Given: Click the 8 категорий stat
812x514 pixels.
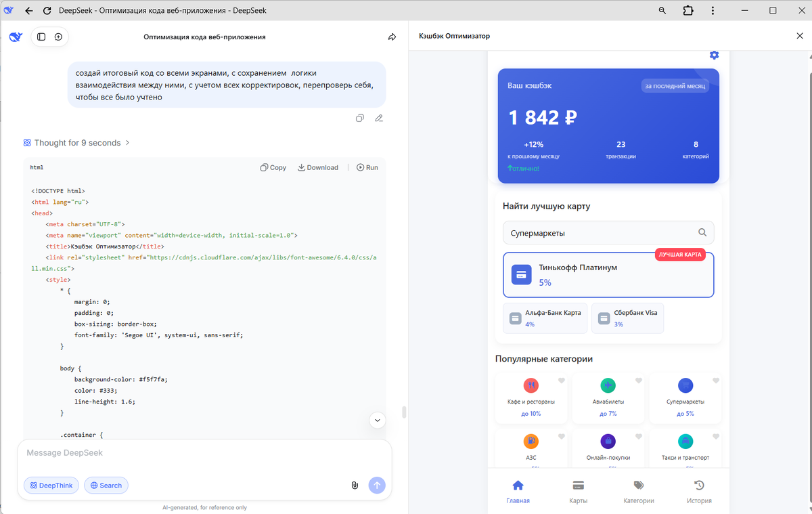Looking at the screenshot, I should 696,150.
